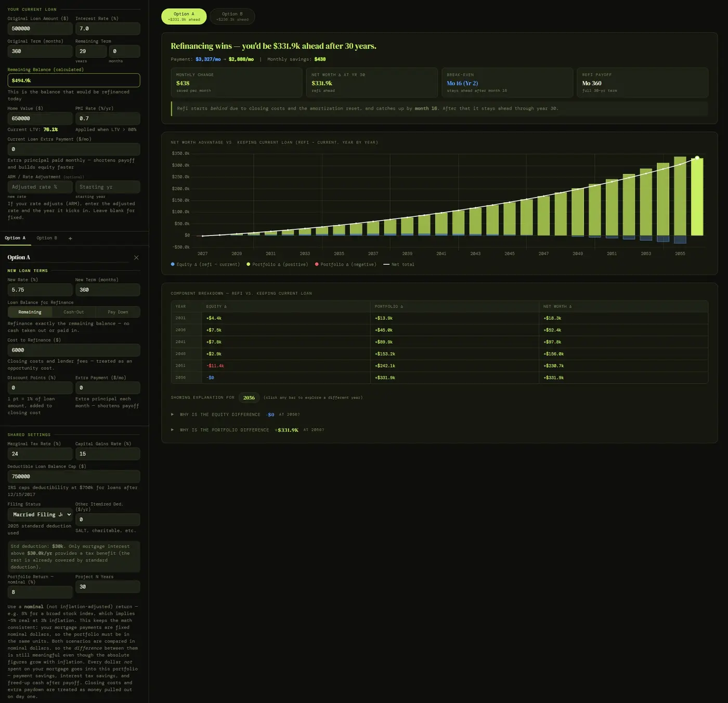Focus the Original Loan Amount field
The image size is (728, 703).
point(40,29)
